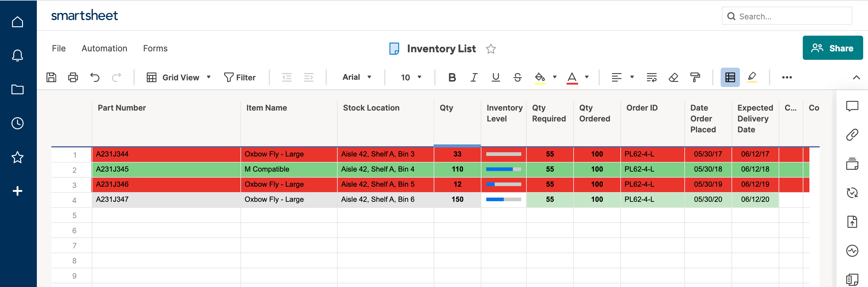Viewport: 868px width, 287px height.
Task: Click the background fill color swatch
Action: pyautogui.click(x=540, y=77)
